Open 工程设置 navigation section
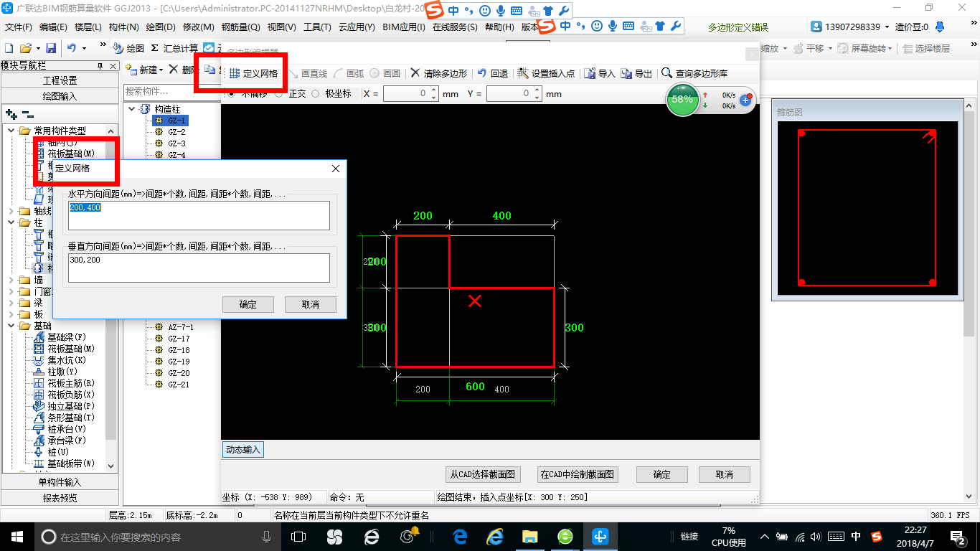The image size is (980, 551). point(60,80)
